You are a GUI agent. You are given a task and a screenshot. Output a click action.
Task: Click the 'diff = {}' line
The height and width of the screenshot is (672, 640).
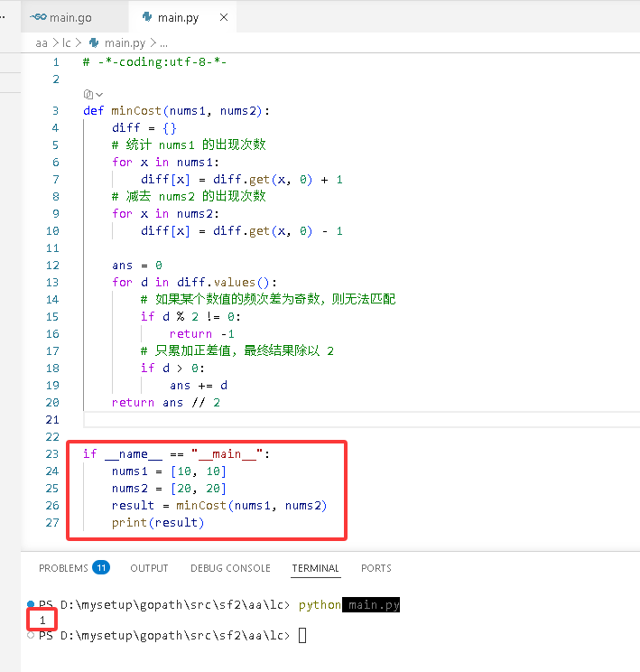(144, 128)
